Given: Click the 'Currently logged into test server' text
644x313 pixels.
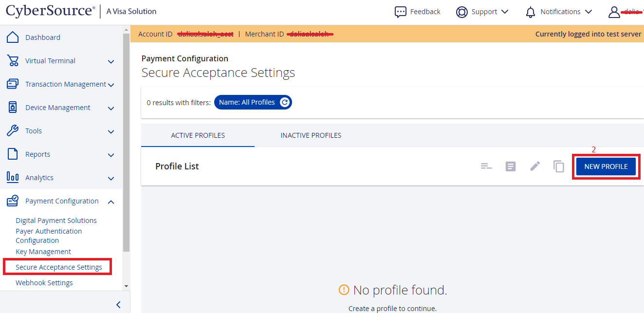Looking at the screenshot, I should click(x=589, y=34).
